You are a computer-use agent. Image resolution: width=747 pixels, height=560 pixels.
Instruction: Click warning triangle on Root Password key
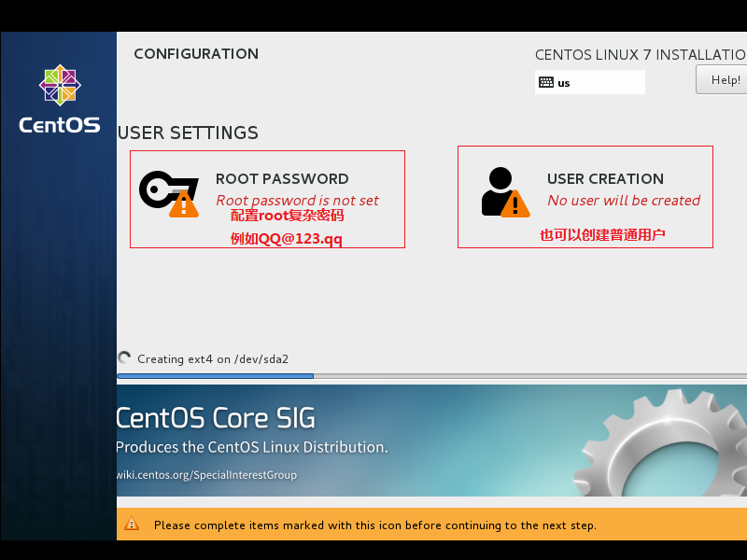tap(183, 203)
